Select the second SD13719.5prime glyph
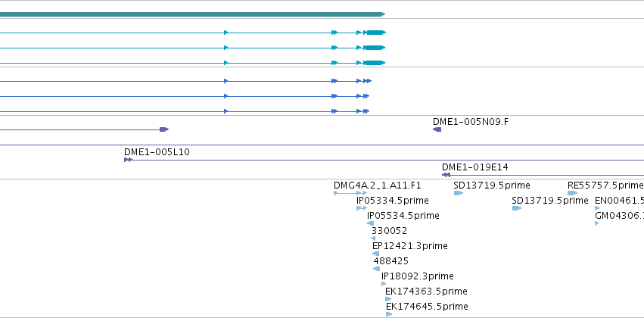 (517, 208)
